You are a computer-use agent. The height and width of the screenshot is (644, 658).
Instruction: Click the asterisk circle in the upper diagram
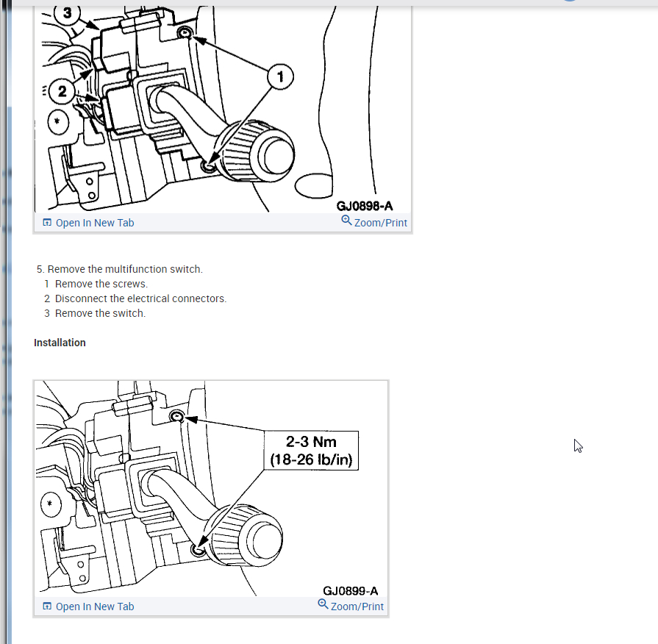(x=58, y=122)
